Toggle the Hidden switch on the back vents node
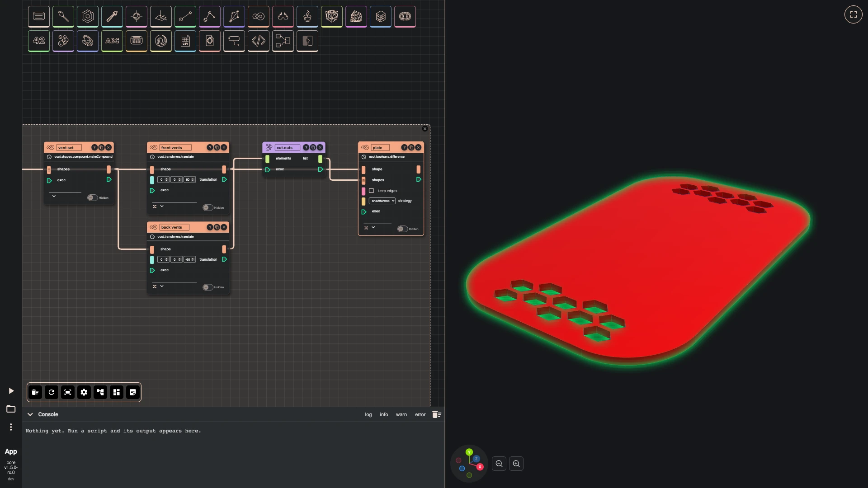The height and width of the screenshot is (488, 868). click(208, 287)
